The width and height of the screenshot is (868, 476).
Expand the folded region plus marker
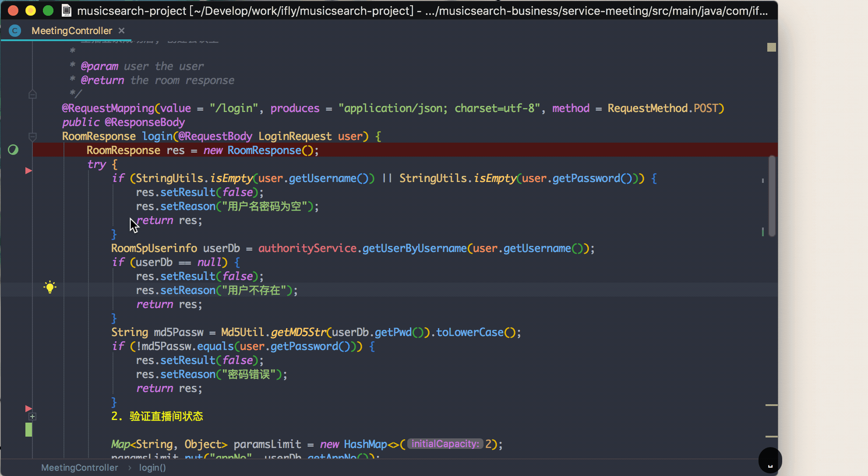click(32, 416)
